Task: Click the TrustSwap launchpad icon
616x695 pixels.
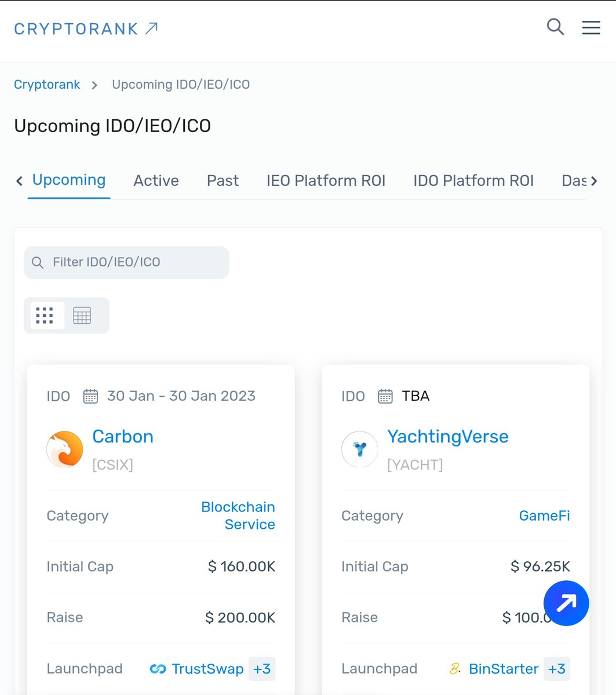Action: [158, 669]
